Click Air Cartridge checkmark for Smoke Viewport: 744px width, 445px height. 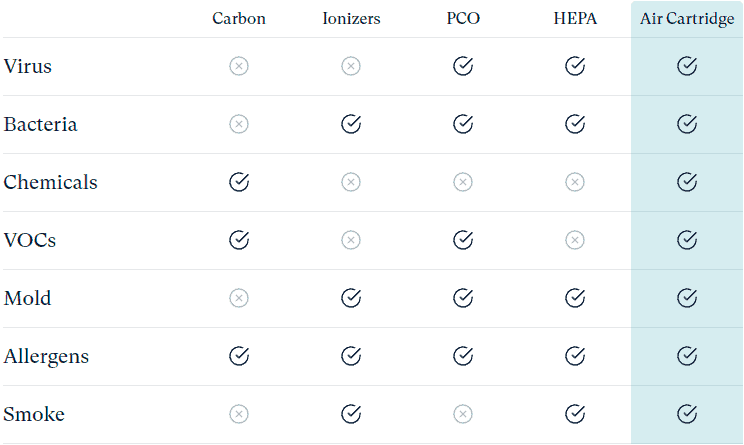(x=687, y=414)
